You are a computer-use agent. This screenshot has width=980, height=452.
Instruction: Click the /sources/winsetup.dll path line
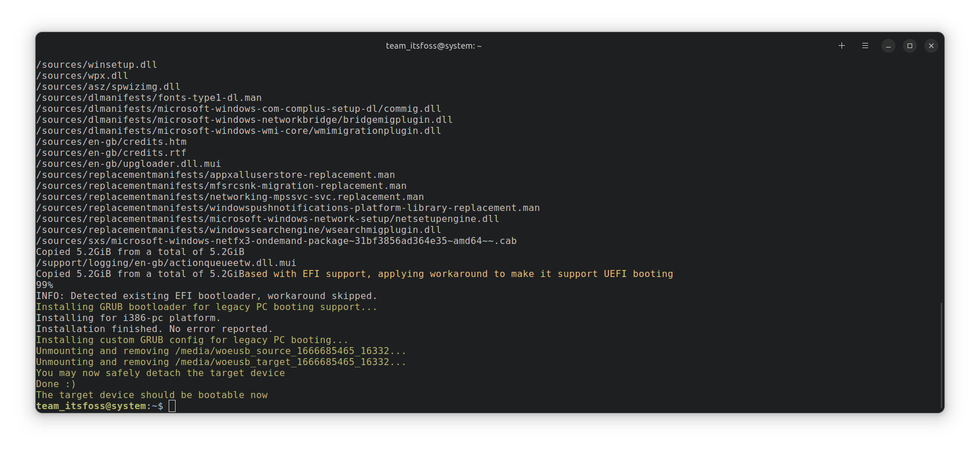tap(97, 65)
